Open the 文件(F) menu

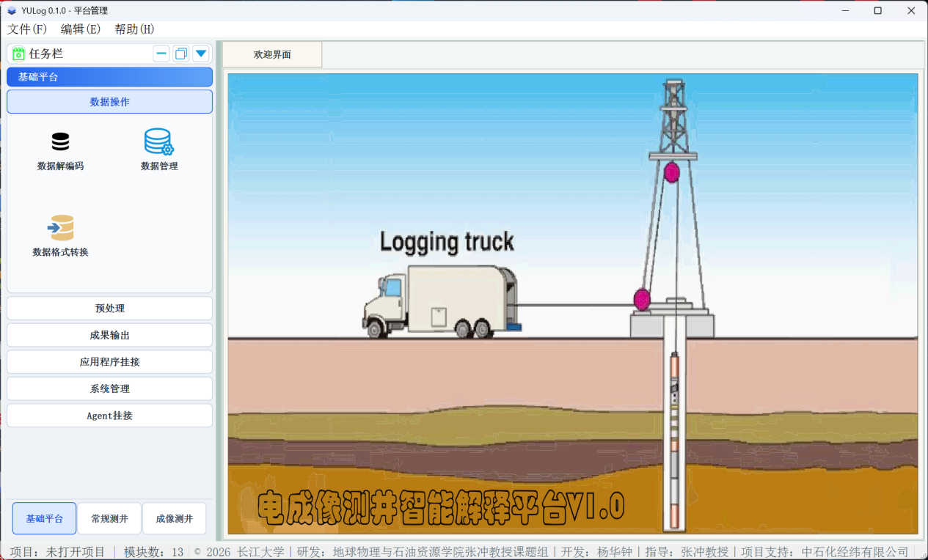[x=27, y=29]
